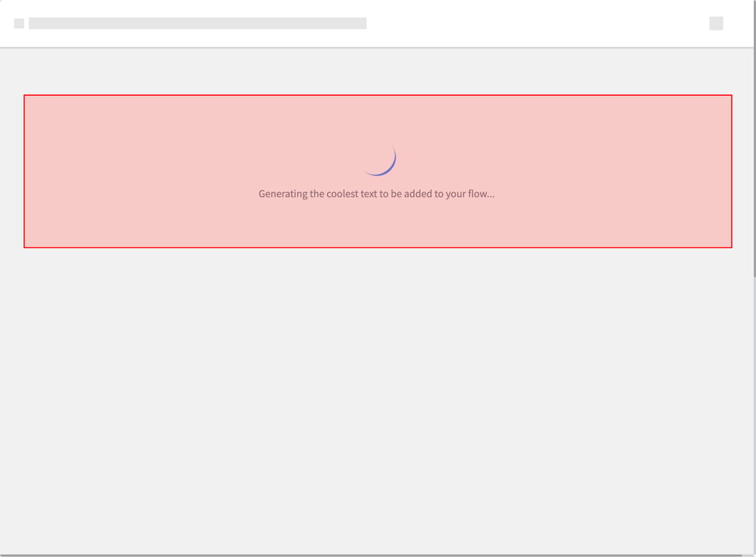Click the square placeholder icon at header right
The image size is (756, 557).
(716, 23)
